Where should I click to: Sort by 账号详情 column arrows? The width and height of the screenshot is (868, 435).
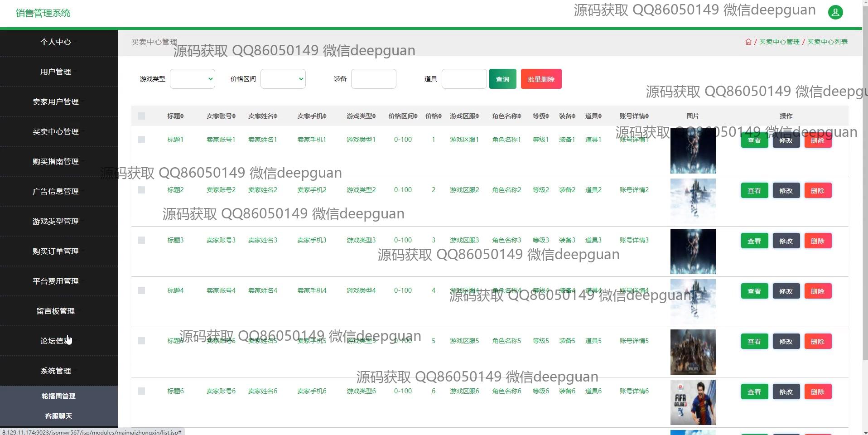[647, 116]
